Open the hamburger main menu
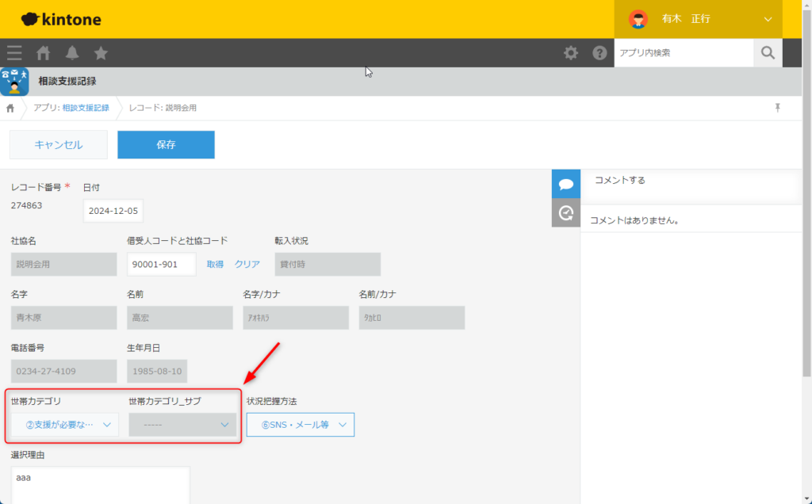 14,53
